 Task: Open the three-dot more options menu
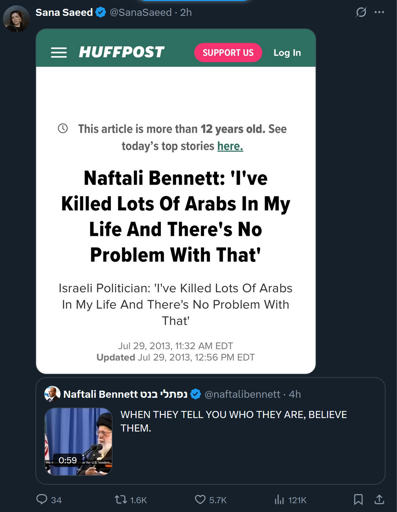coord(379,12)
